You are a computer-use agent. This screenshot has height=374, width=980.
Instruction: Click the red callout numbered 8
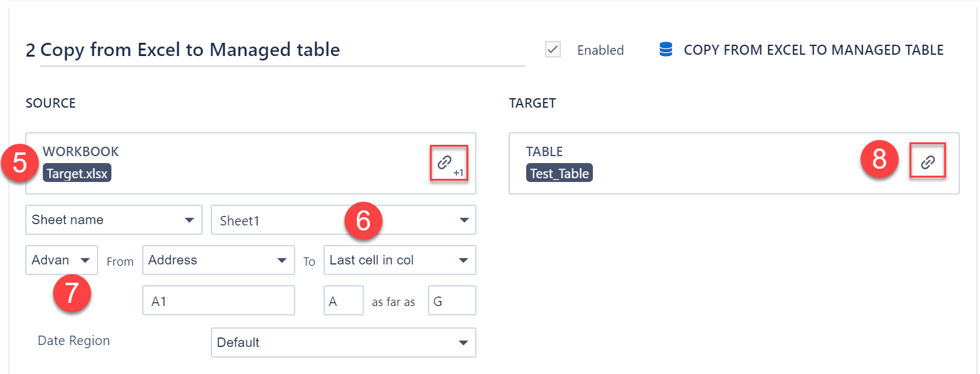pos(879,161)
